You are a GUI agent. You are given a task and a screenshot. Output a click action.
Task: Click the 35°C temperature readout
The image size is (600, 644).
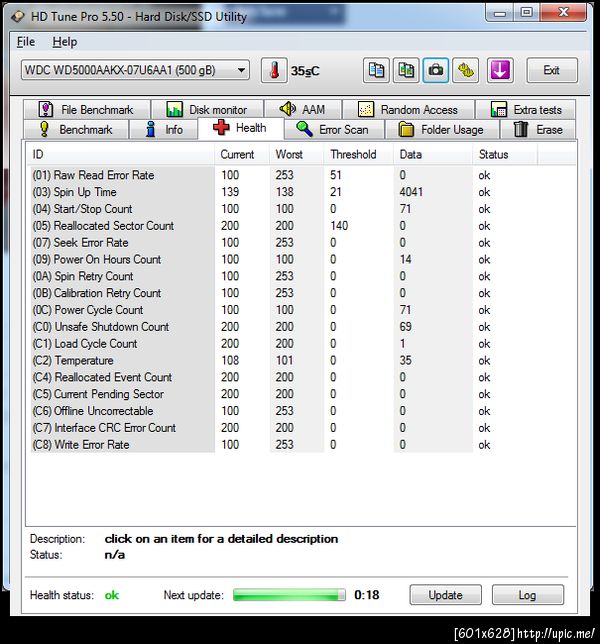coord(305,71)
